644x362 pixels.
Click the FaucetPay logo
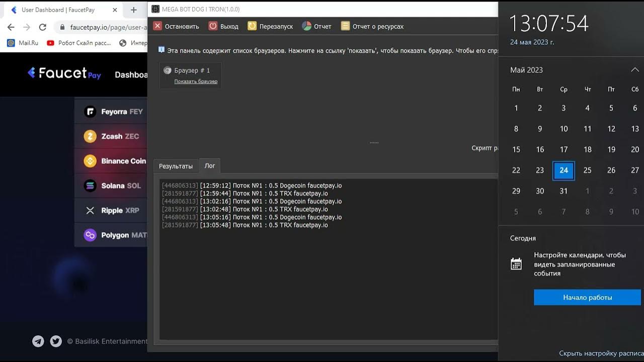[64, 73]
